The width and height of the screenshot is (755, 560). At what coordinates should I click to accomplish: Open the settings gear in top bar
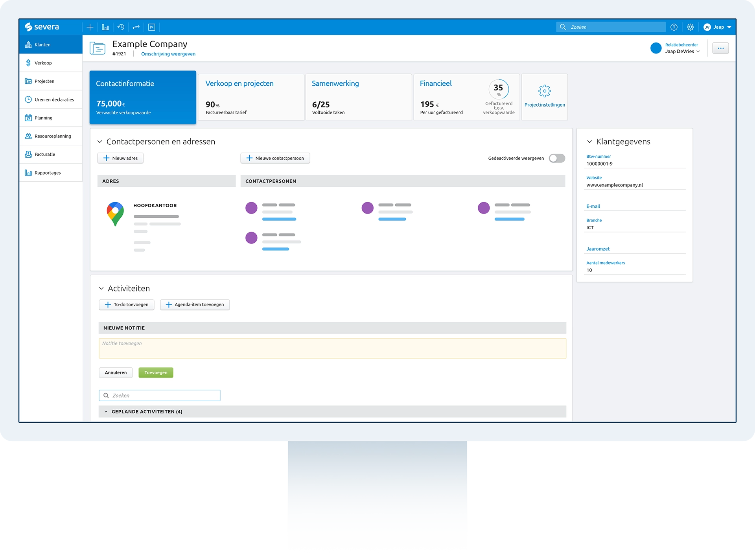[690, 27]
